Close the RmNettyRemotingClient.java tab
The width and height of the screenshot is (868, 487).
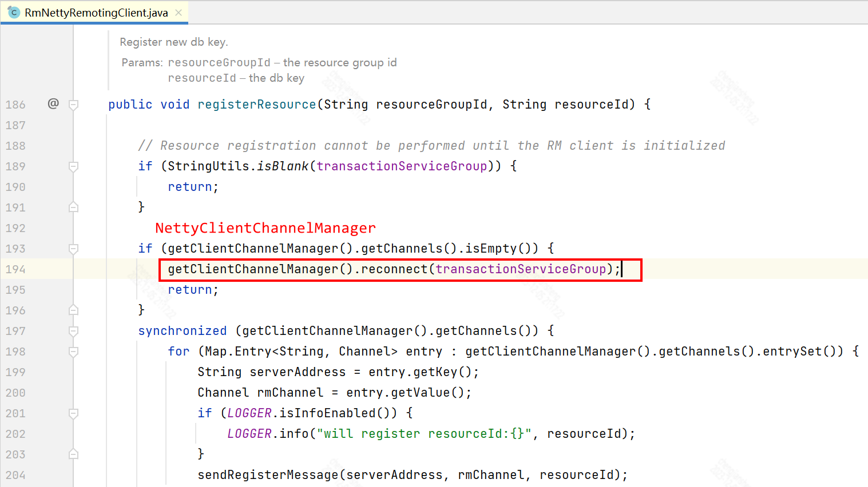179,13
